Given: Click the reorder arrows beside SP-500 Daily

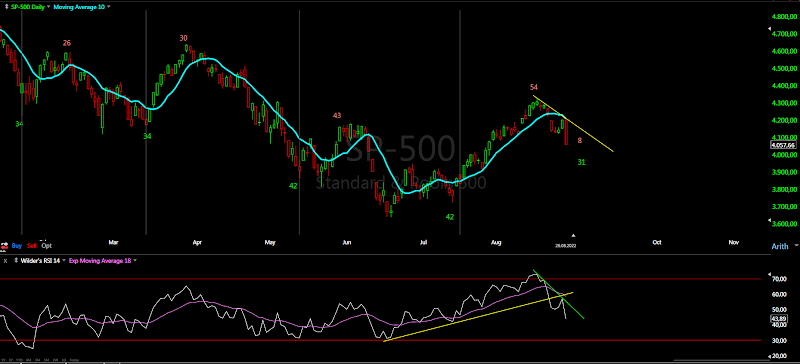Looking at the screenshot, I should point(6,7).
